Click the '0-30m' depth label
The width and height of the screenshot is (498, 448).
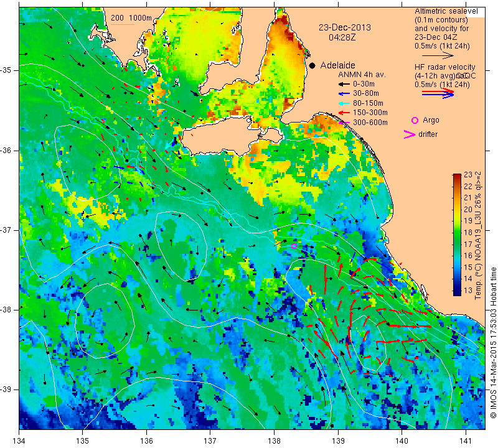pos(364,84)
